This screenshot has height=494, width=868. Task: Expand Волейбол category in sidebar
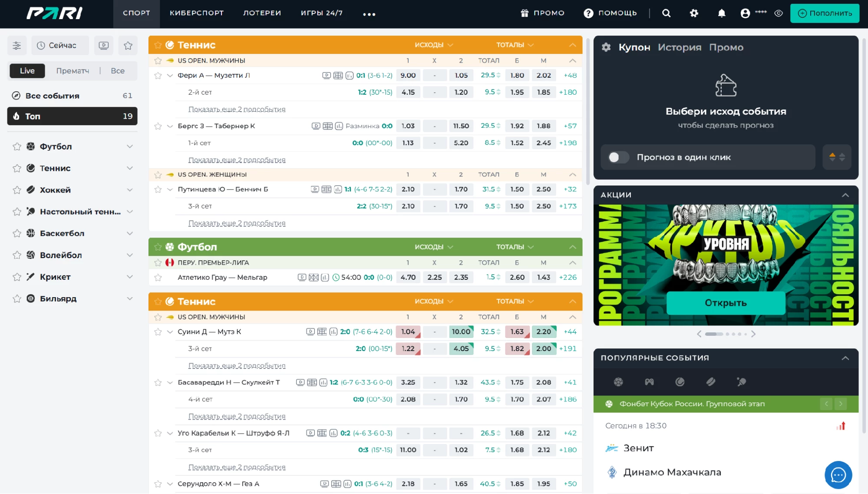(129, 255)
